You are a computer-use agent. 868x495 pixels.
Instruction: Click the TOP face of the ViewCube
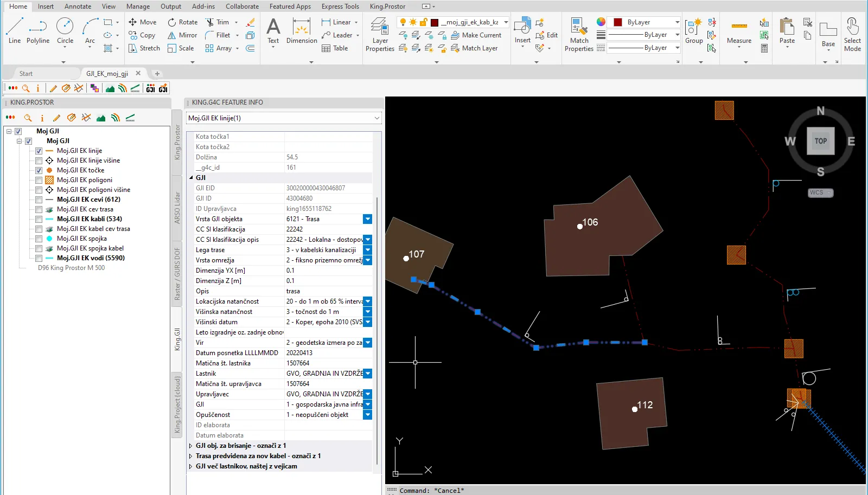[820, 141]
